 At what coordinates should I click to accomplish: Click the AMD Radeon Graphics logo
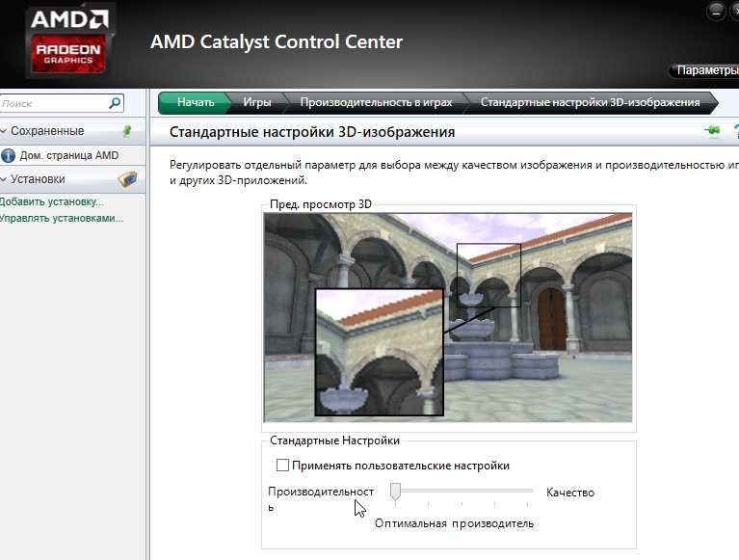[x=69, y=41]
